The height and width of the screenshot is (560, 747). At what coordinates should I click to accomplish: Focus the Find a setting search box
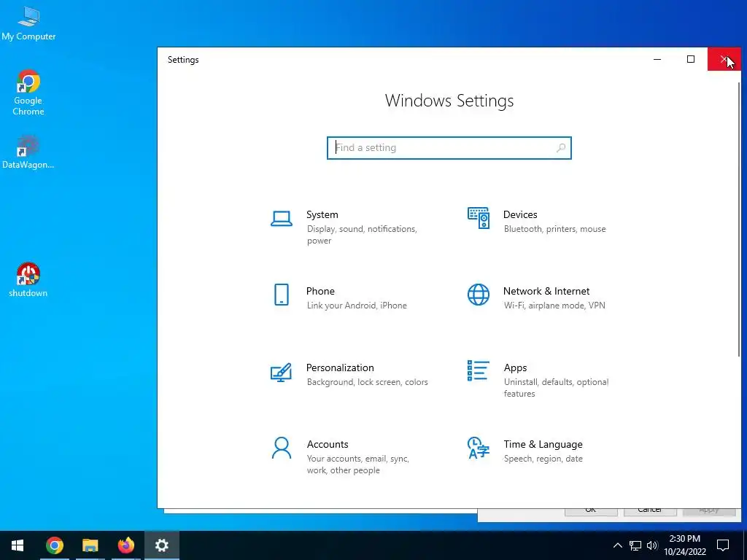[449, 147]
